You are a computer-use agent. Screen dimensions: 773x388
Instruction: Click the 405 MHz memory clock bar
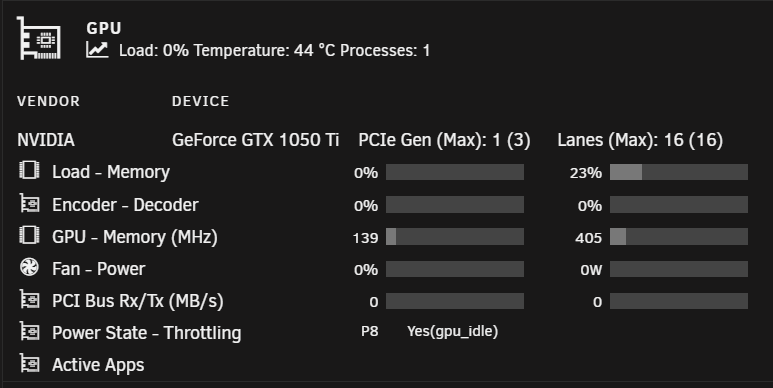point(678,237)
